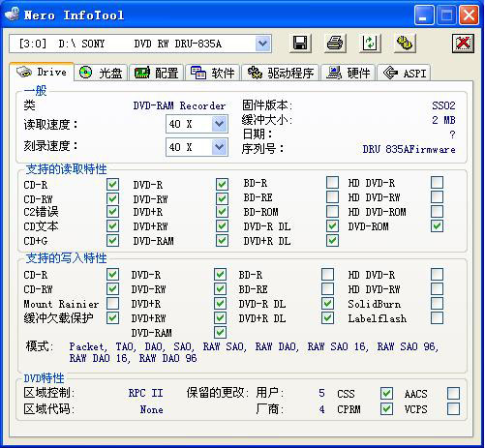
Task: Toggle Mount Rainier write checkbox
Action: (112, 304)
